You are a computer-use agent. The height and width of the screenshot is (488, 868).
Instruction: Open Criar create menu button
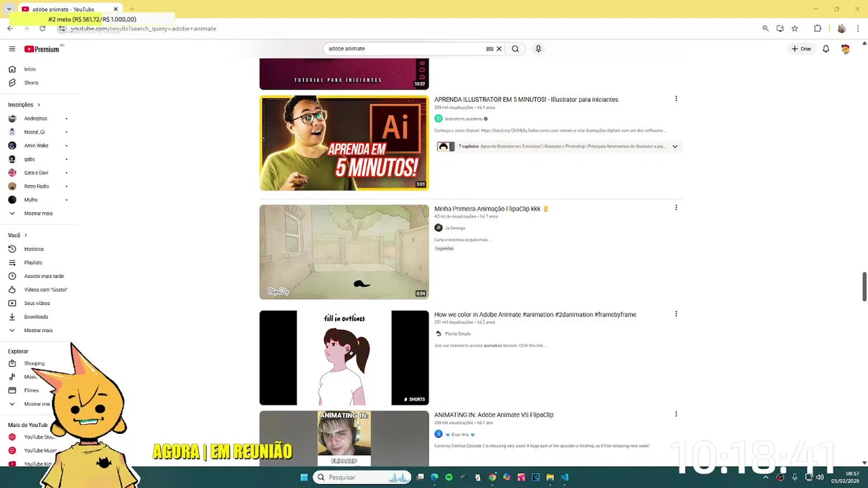802,49
